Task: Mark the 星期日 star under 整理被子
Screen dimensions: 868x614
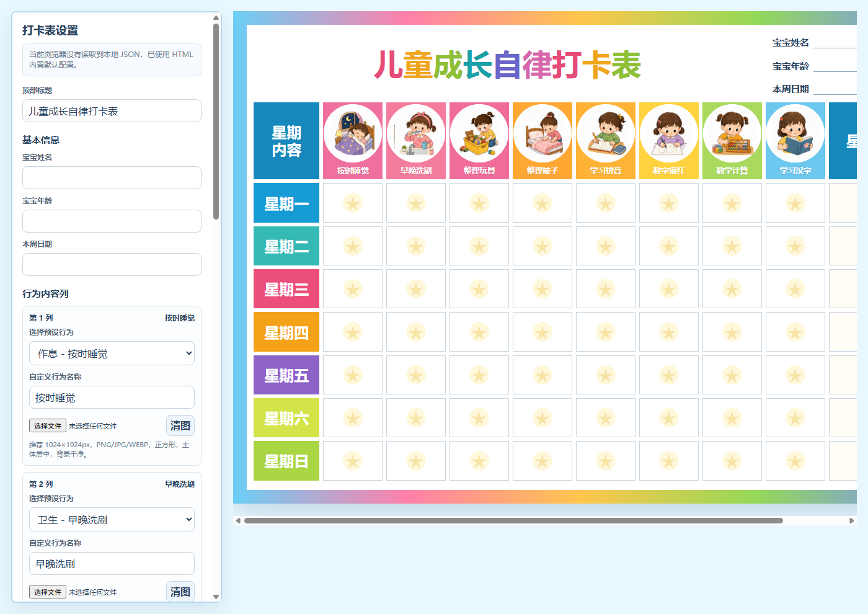Action: point(542,461)
